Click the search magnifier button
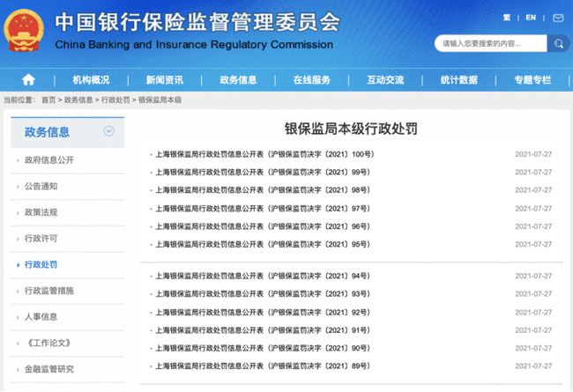This screenshot has width=573, height=392. 558,44
